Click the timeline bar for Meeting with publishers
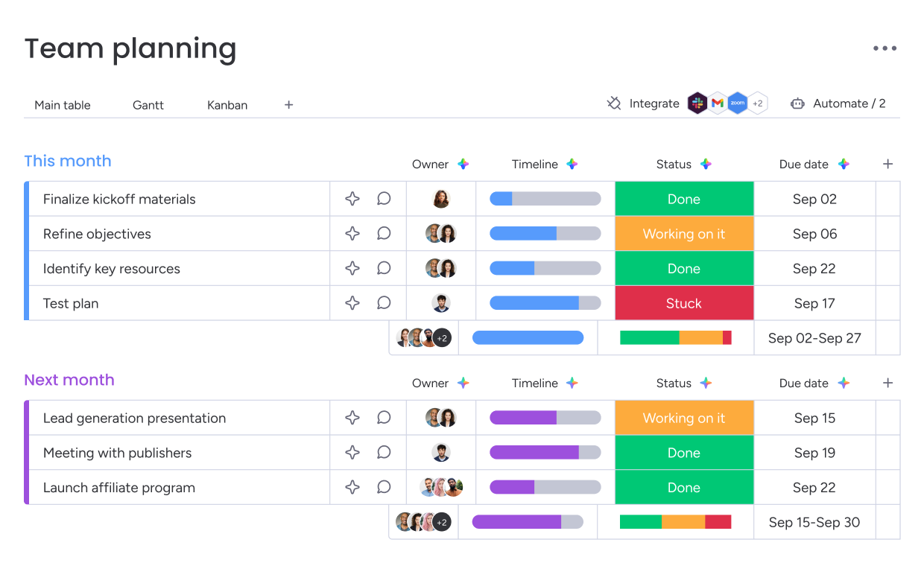The height and width of the screenshot is (563, 924). point(545,453)
